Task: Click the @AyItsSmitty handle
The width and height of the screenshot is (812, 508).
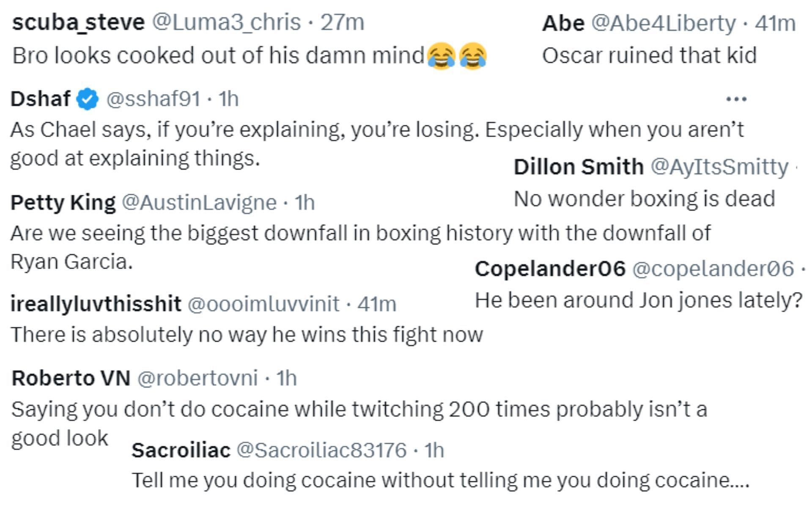Action: 719,168
